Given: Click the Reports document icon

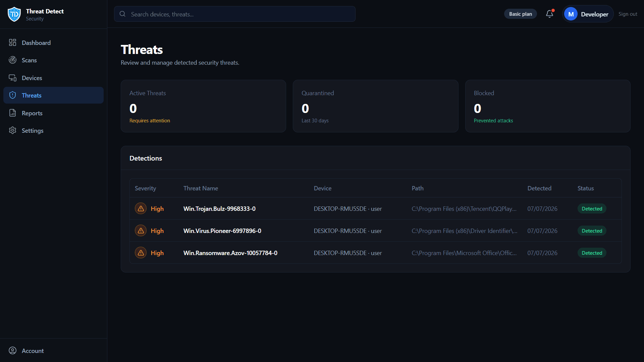Looking at the screenshot, I should pos(12,113).
